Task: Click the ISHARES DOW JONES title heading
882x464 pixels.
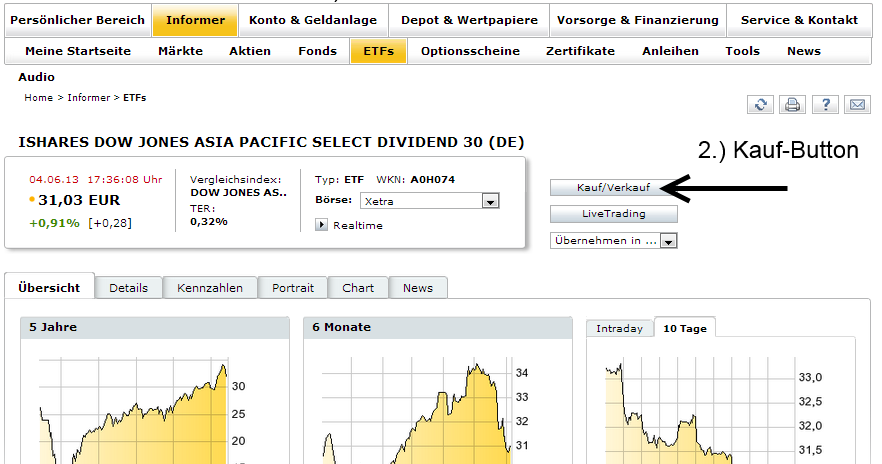Action: [271, 142]
